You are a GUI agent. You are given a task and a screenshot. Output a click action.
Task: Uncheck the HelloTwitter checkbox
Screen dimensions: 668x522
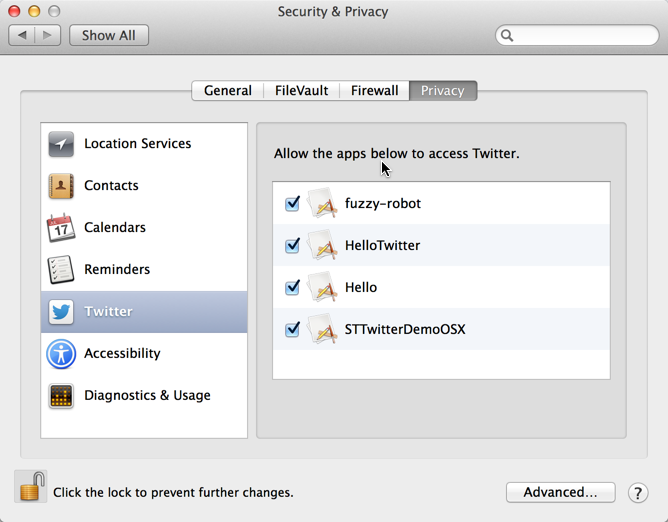click(292, 245)
